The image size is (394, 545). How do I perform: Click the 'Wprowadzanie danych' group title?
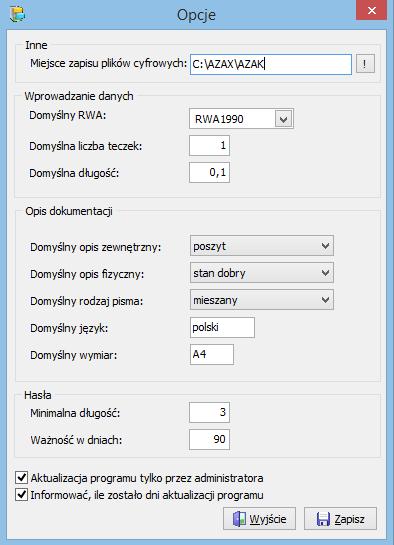pyautogui.click(x=79, y=96)
